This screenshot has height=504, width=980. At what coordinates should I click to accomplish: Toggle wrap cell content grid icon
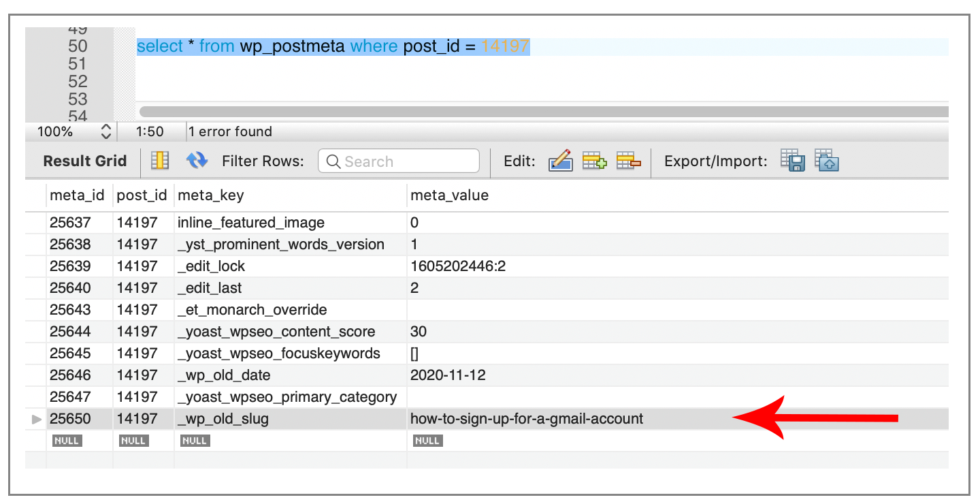point(160,161)
